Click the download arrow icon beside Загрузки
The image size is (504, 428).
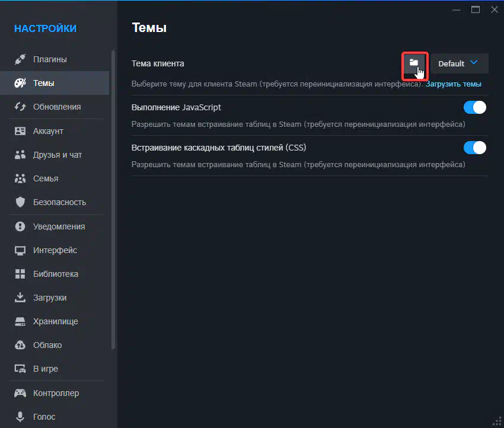pyautogui.click(x=20, y=298)
